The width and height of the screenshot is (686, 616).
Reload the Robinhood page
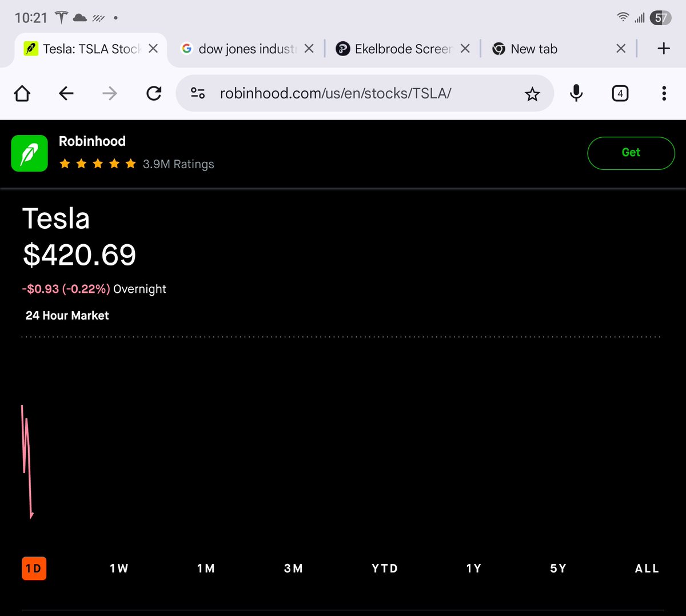[x=154, y=93]
